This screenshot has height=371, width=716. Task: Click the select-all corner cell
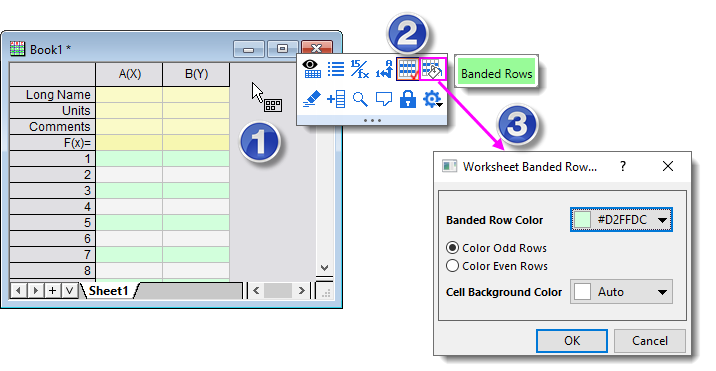pyautogui.click(x=53, y=74)
